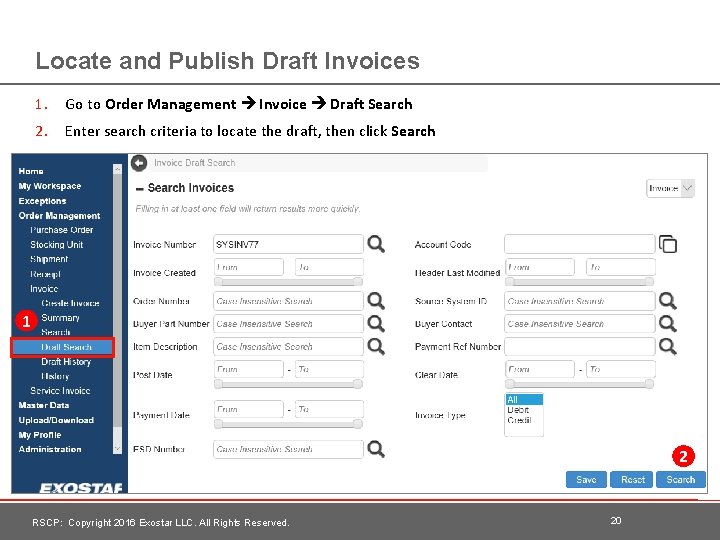Click the ESD Number input field
The image size is (720, 540).
(288, 449)
